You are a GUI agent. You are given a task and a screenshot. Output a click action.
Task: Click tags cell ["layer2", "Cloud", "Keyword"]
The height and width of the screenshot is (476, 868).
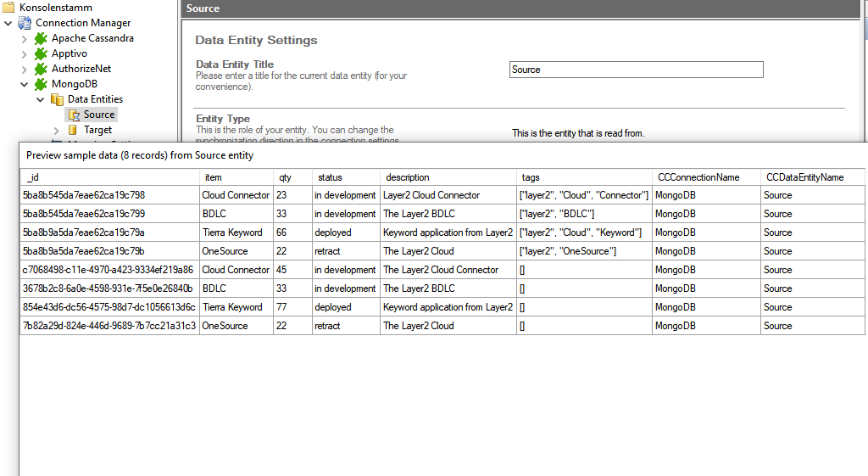pos(584,232)
